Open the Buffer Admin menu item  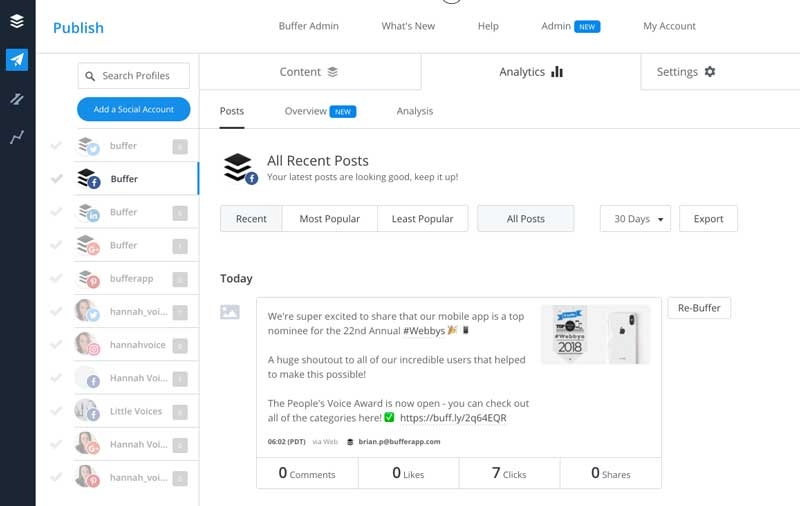pos(309,26)
